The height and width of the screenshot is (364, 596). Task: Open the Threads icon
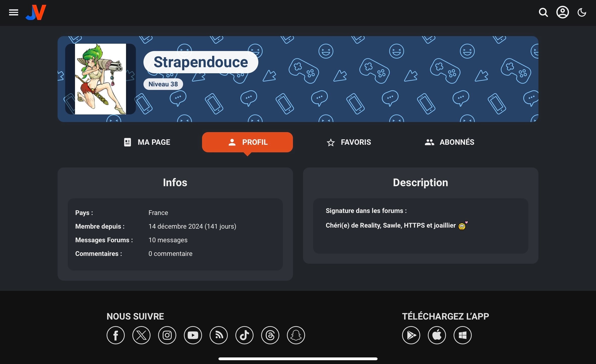tap(270, 335)
